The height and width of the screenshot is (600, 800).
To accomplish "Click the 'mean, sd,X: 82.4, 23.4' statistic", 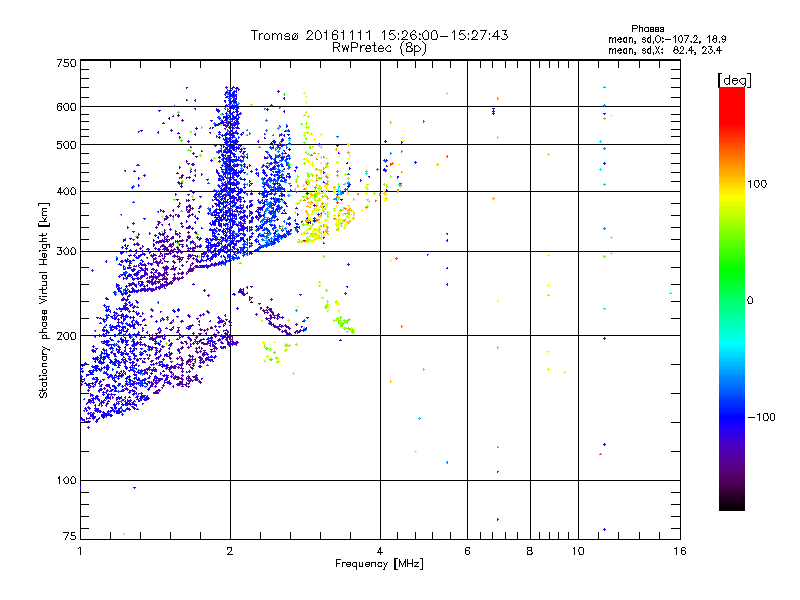I will [x=665, y=50].
